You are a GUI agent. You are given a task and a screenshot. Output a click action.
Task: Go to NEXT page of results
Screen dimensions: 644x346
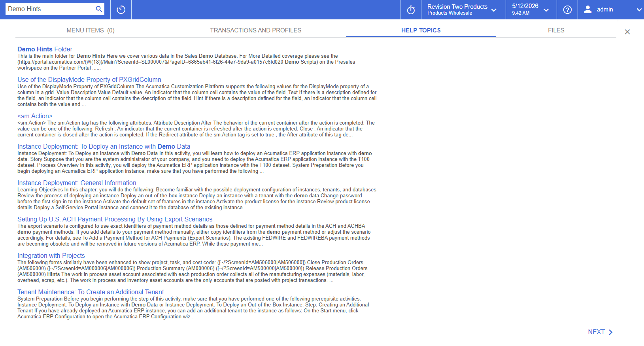[x=600, y=332]
